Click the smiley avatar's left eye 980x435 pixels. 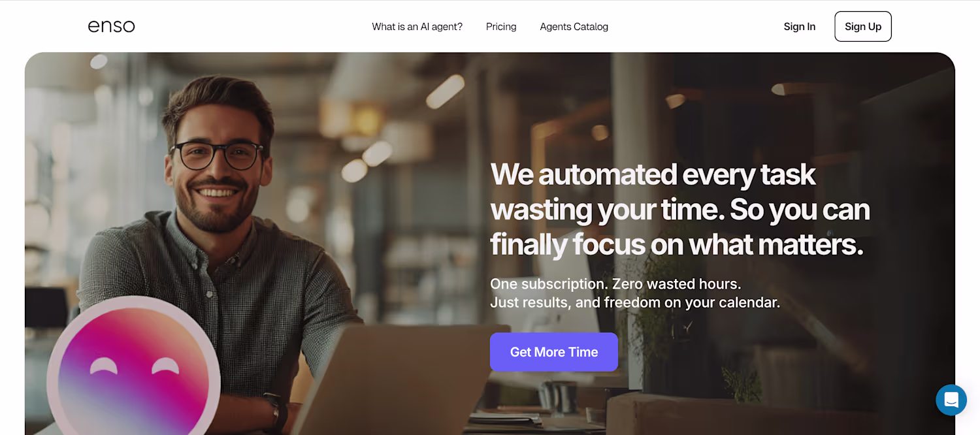tap(104, 366)
